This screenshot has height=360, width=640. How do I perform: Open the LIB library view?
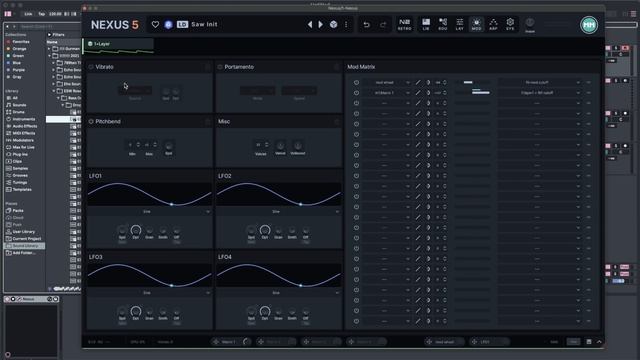coord(426,24)
